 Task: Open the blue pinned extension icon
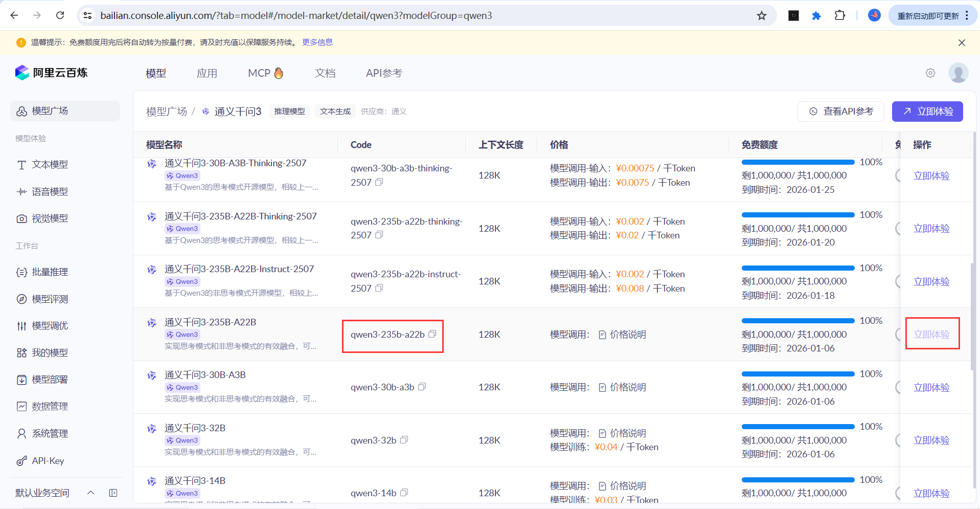click(x=816, y=16)
